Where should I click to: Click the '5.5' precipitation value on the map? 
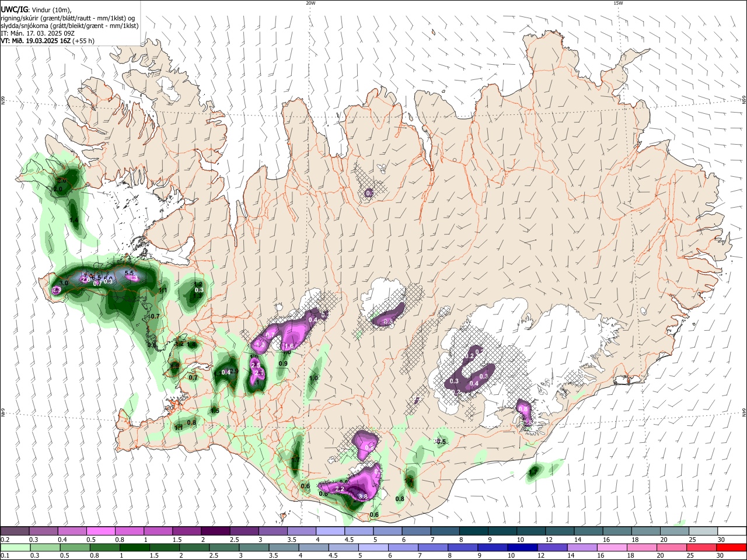pos(130,273)
